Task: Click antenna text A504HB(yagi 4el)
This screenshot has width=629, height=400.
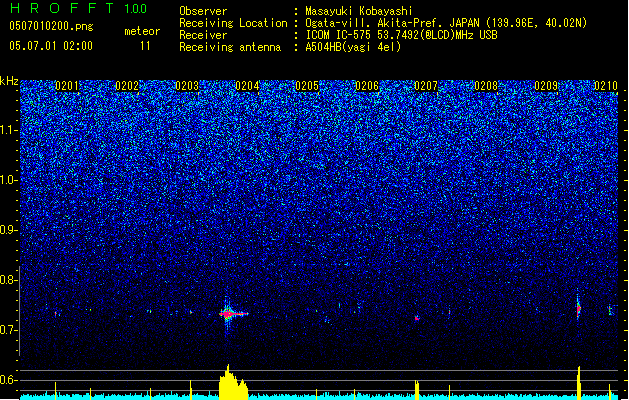Action: pos(353,47)
